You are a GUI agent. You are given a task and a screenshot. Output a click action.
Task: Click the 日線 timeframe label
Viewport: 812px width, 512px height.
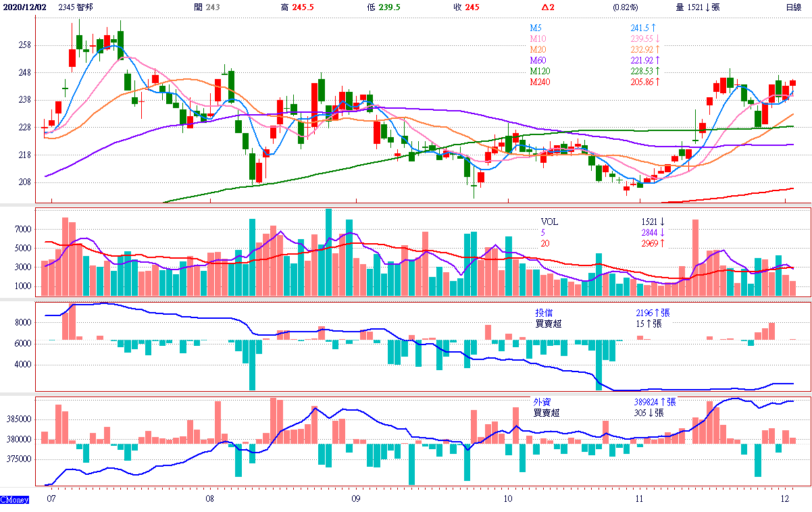click(x=794, y=7)
